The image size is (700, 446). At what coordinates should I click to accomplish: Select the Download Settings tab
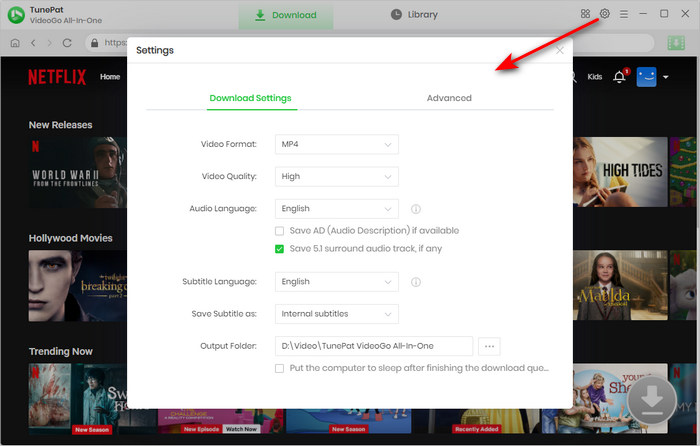[250, 98]
